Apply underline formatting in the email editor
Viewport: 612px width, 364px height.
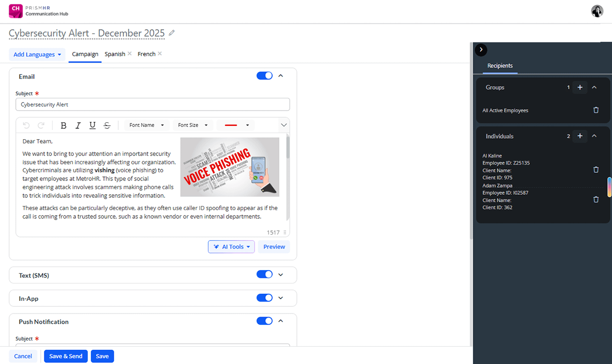(x=92, y=125)
